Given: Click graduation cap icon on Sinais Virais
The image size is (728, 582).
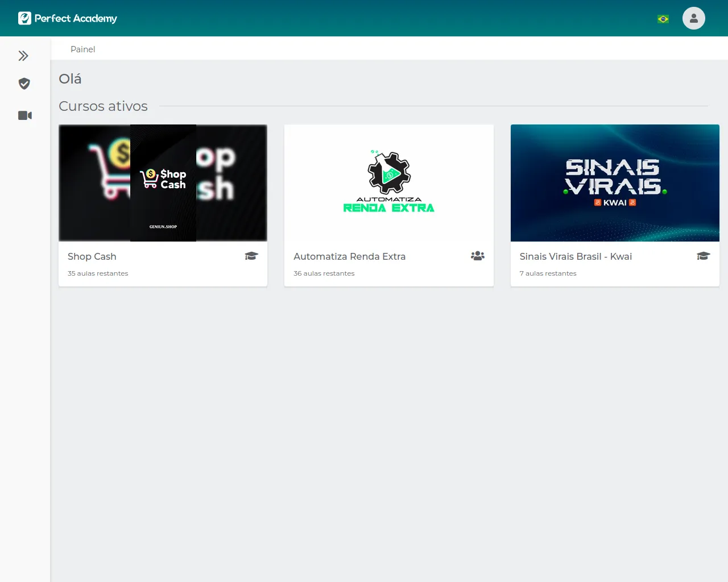Looking at the screenshot, I should click(x=703, y=256).
